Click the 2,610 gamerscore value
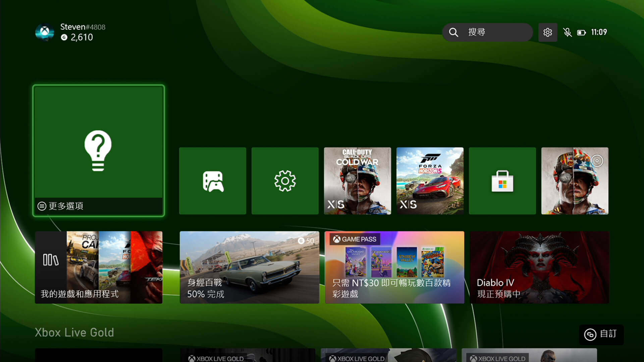The image size is (644, 362). click(82, 37)
